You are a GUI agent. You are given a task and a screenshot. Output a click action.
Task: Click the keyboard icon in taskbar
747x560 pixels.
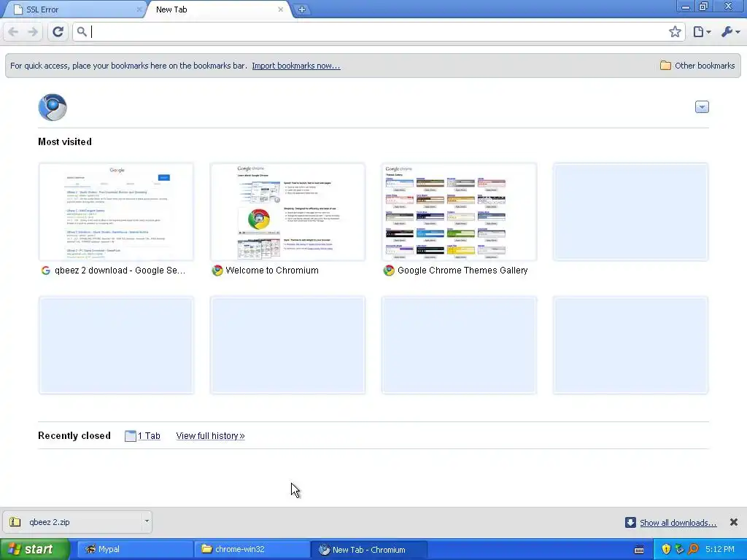point(639,550)
